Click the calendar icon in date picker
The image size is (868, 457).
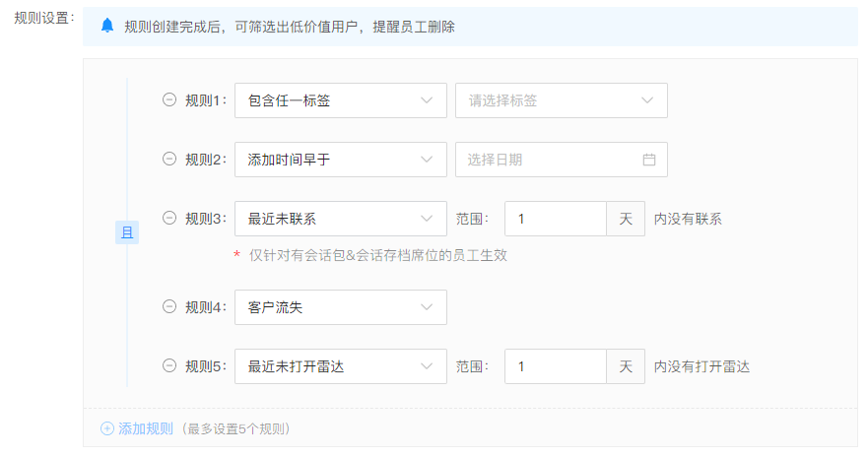click(648, 160)
